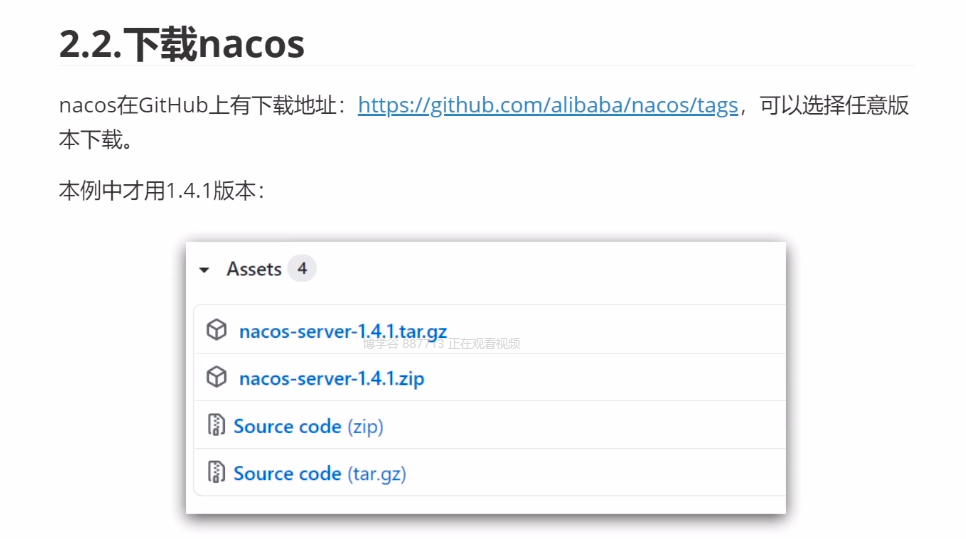The height and width of the screenshot is (539, 966).
Task: Click zip file icon beside Source code (zip)
Action: tap(216, 425)
